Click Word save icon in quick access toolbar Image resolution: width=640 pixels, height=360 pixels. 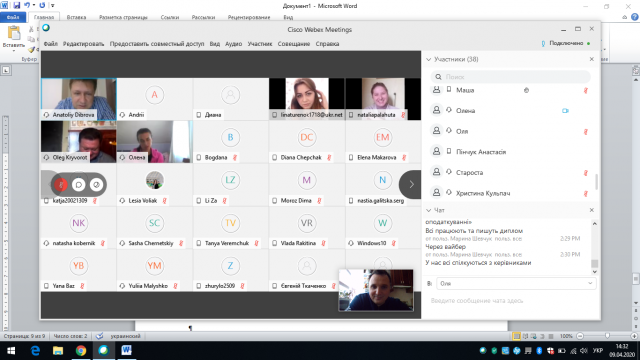pyautogui.click(x=16, y=6)
